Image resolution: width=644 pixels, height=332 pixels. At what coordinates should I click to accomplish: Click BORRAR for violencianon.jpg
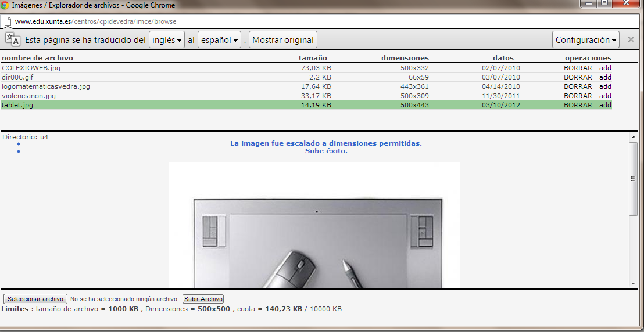578,96
